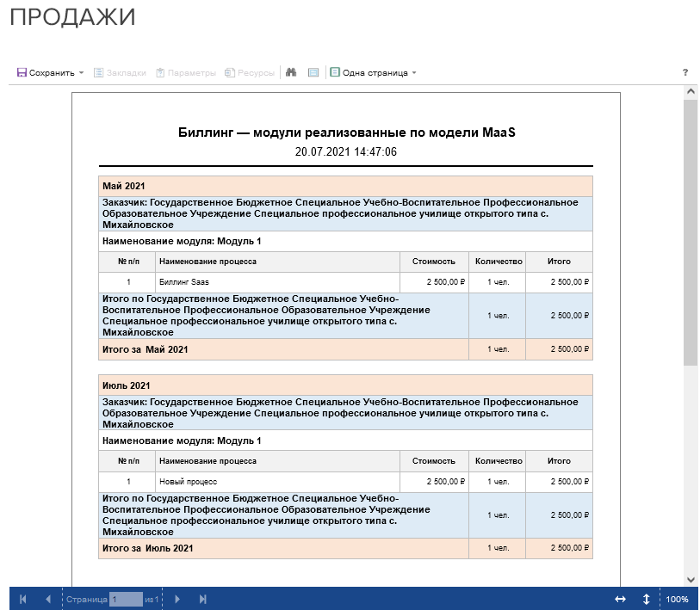Go to the previous page

48,599
